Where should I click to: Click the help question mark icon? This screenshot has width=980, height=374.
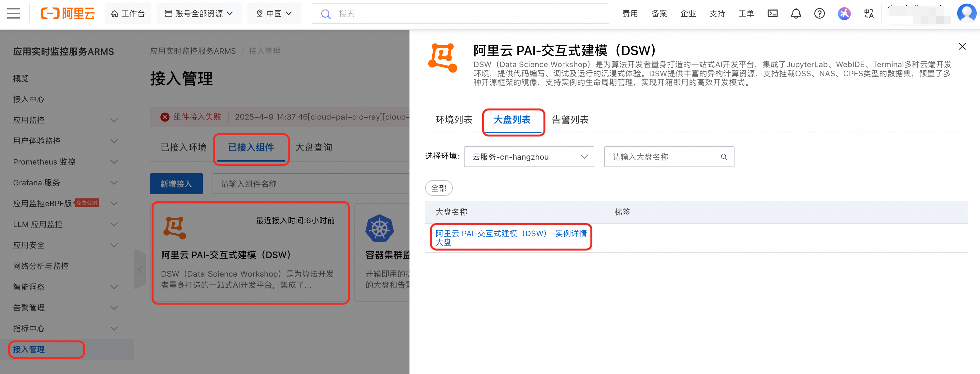coord(819,14)
